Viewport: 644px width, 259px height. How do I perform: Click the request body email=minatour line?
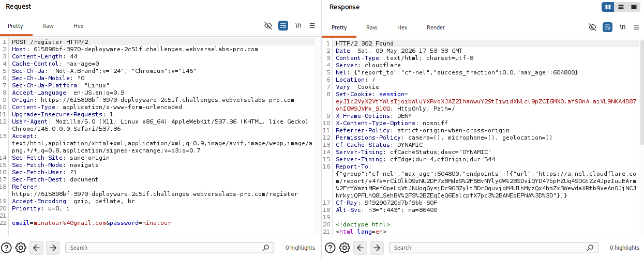click(91, 223)
